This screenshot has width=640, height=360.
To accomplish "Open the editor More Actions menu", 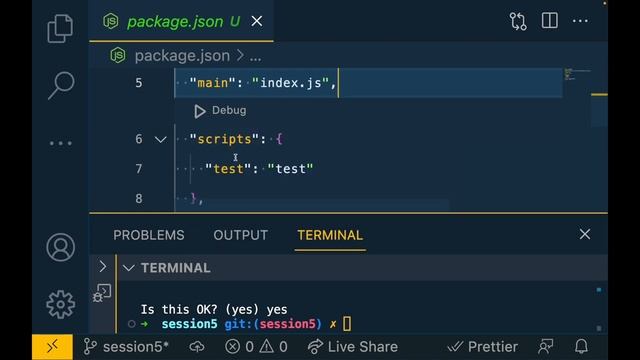I will [x=580, y=21].
